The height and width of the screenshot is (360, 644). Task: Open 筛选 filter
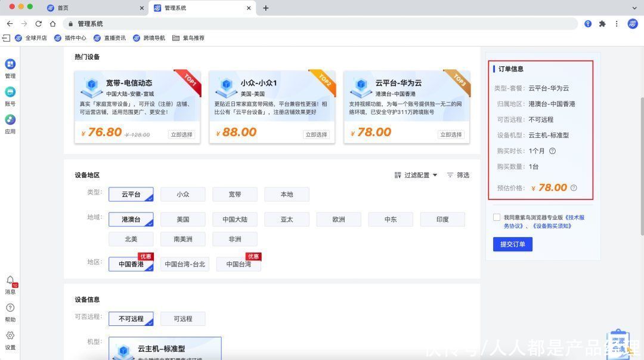[458, 176]
